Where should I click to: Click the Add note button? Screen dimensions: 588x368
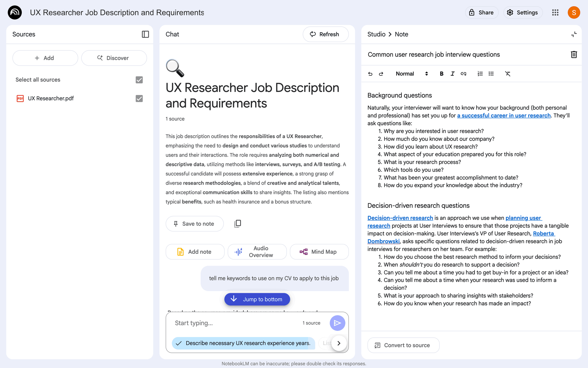[195, 252]
